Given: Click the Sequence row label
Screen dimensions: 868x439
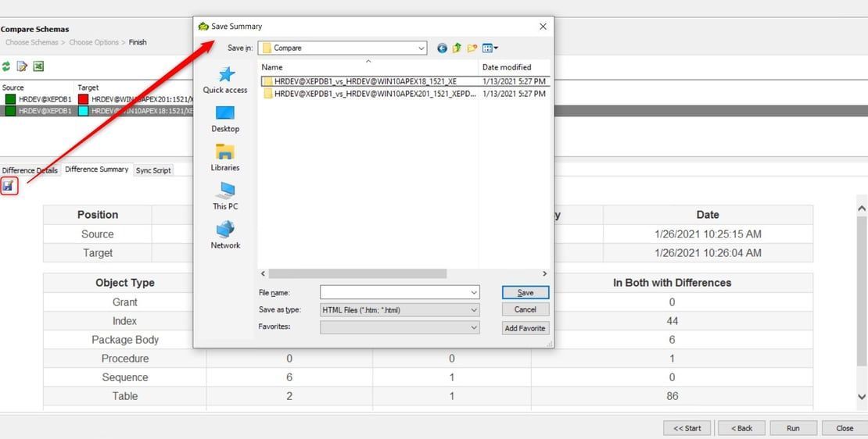Looking at the screenshot, I should tap(125, 377).
